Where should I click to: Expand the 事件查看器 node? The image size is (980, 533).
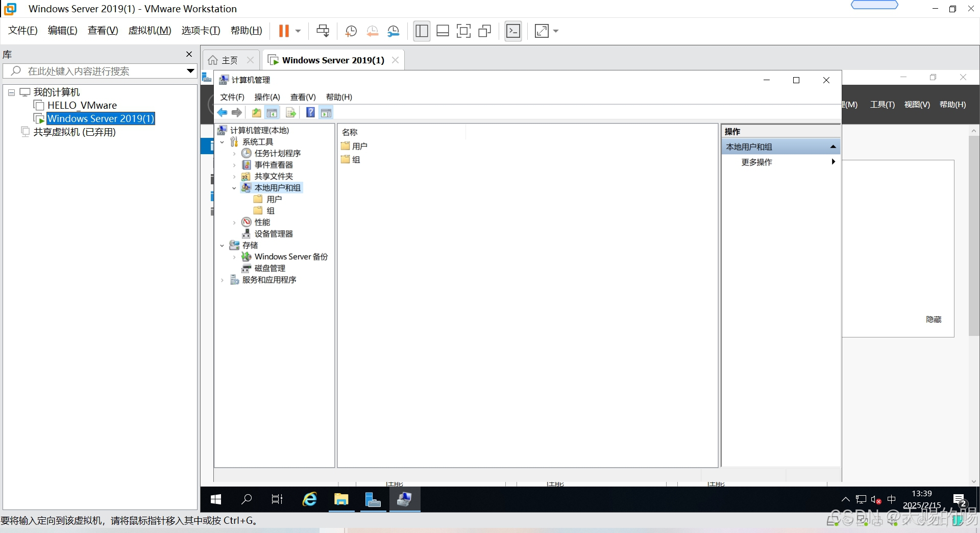234,165
